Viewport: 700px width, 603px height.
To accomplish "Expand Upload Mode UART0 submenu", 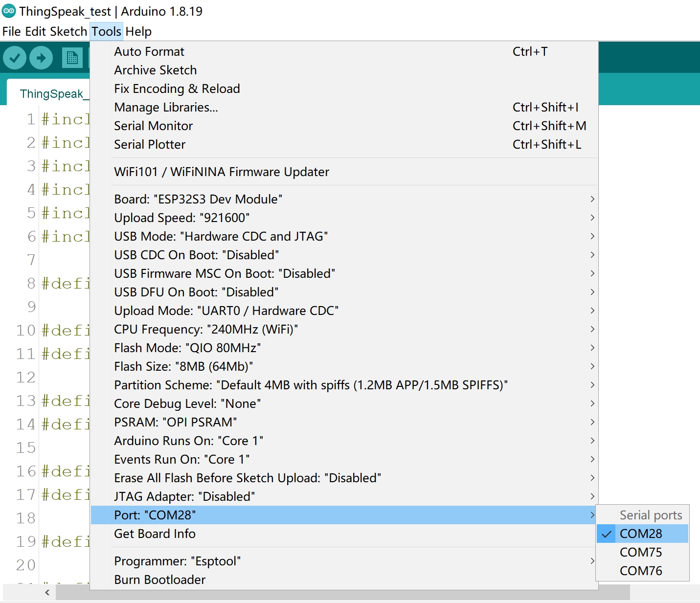I will pyautogui.click(x=344, y=311).
